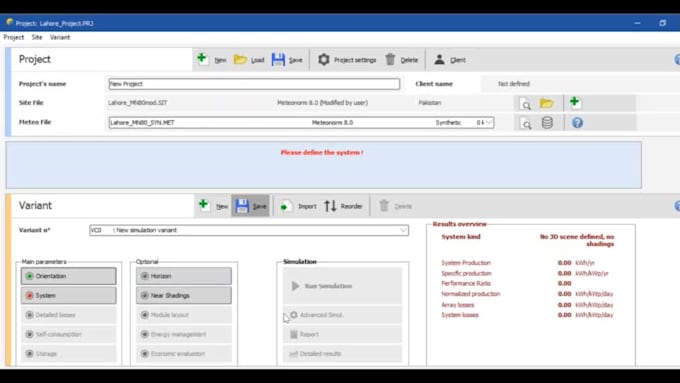Click the Detailed results chart icon

(x=294, y=354)
